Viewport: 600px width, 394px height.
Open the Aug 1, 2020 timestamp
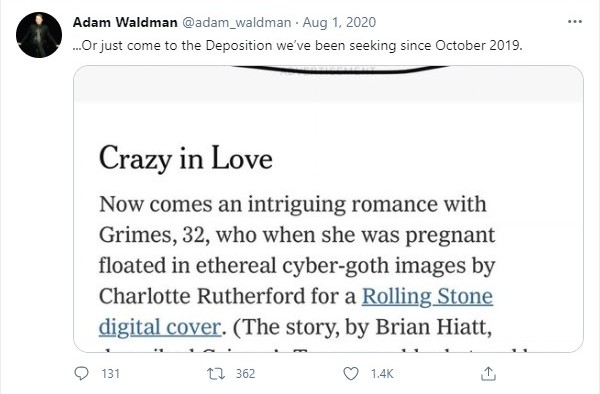click(x=339, y=23)
